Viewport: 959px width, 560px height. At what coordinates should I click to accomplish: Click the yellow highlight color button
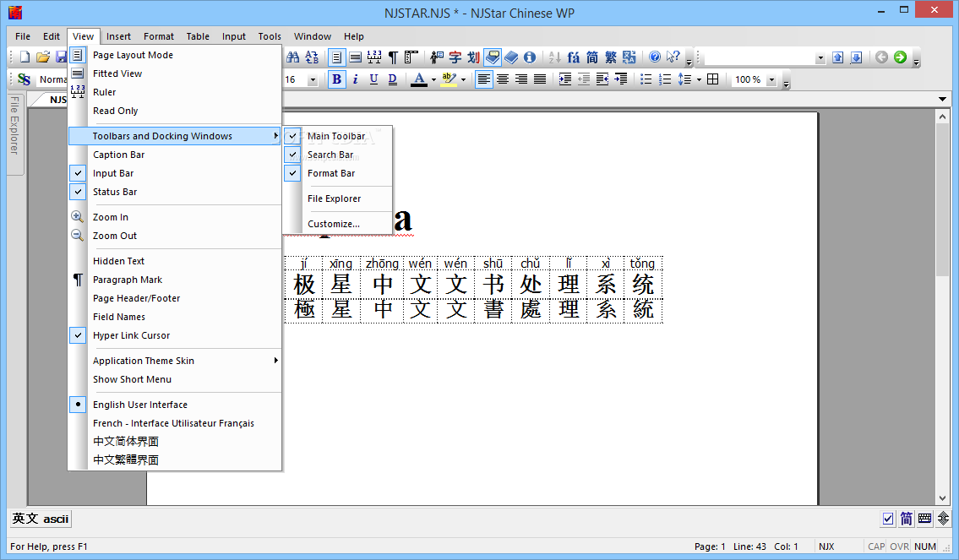[449, 79]
